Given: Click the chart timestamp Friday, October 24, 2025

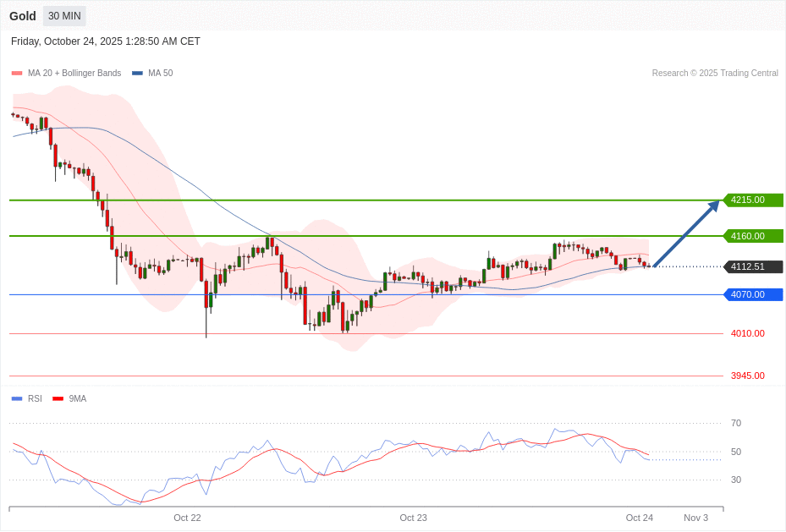Looking at the screenshot, I should [x=106, y=41].
